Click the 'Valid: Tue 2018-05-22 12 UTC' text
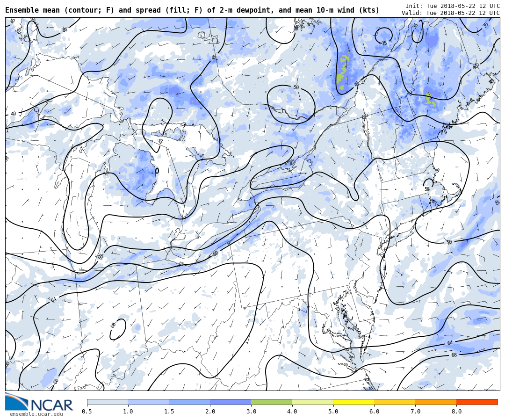The image size is (505, 420). tap(451, 13)
